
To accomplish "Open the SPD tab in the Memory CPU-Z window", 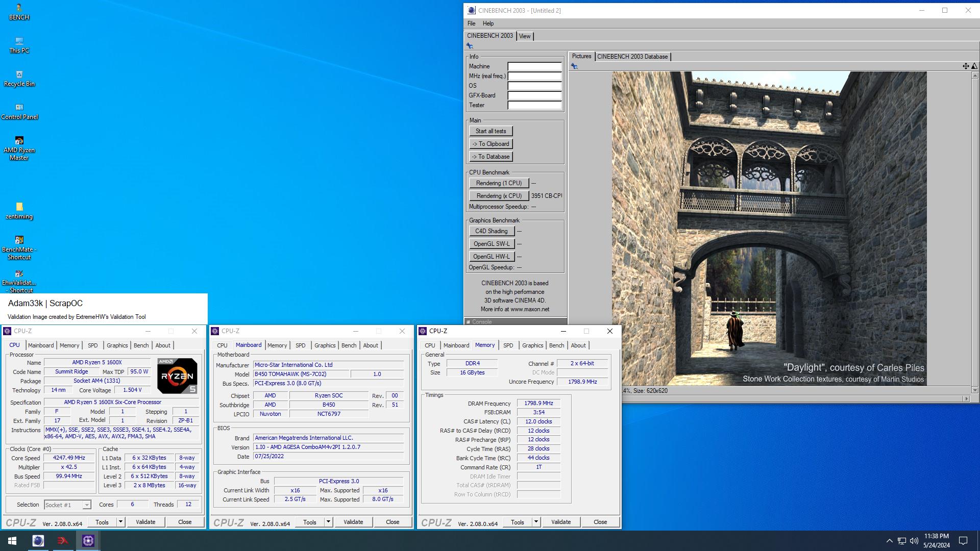I will click(508, 345).
